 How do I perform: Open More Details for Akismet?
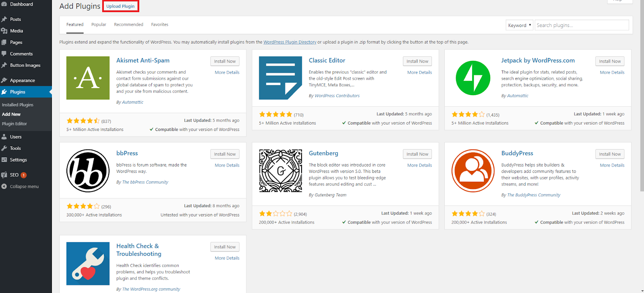(227, 73)
